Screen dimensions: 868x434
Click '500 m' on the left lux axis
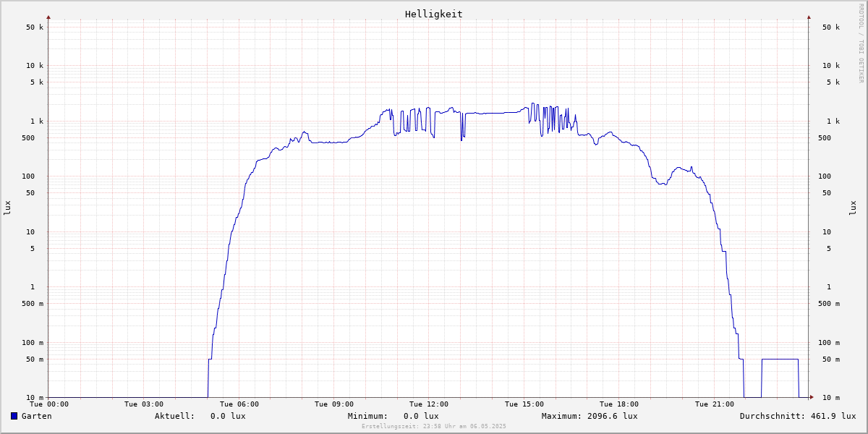pos(33,304)
